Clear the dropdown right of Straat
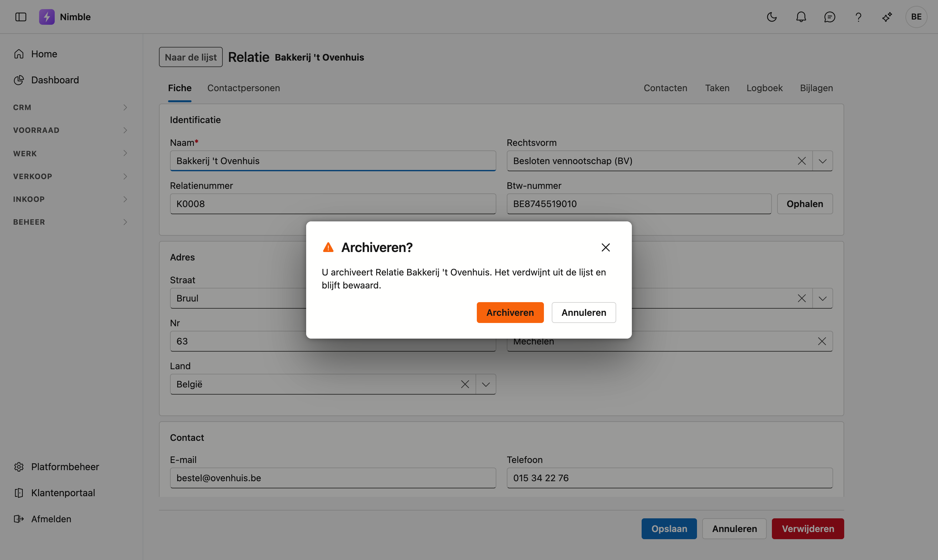The image size is (938, 560). click(802, 299)
